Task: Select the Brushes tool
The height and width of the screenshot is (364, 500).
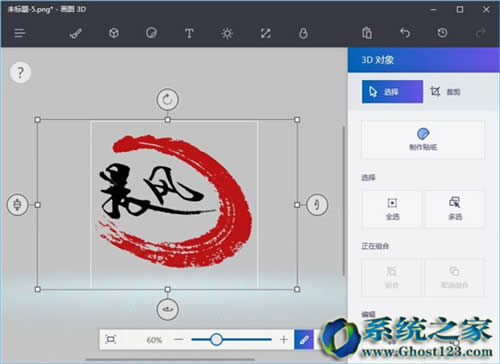Action: 76,33
